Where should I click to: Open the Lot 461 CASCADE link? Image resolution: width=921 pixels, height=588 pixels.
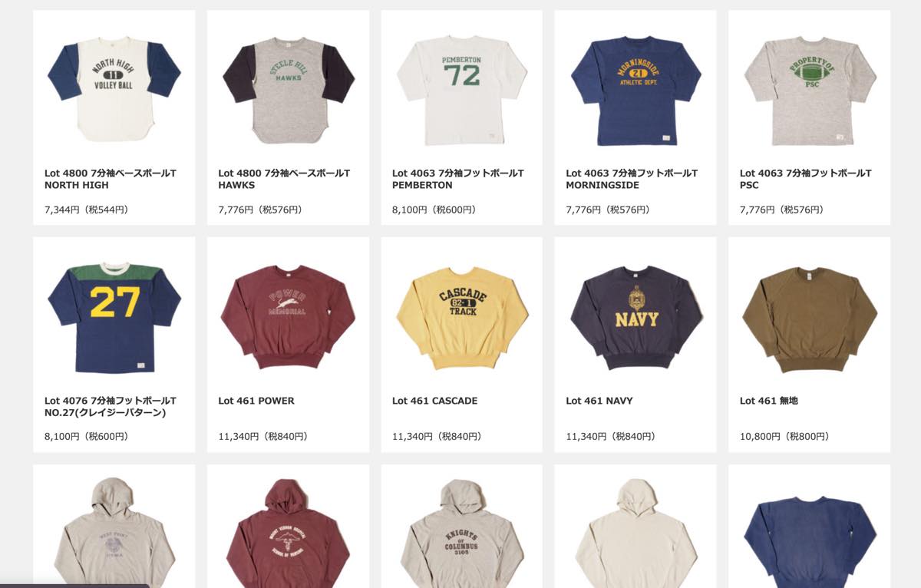[434, 401]
